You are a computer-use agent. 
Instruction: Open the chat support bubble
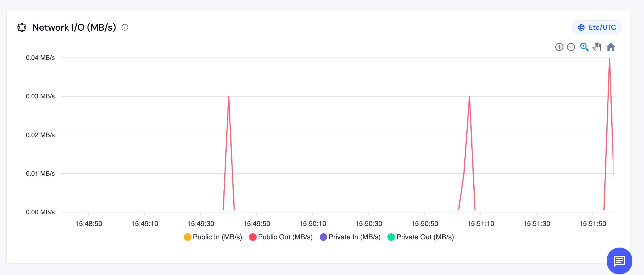(x=619, y=261)
